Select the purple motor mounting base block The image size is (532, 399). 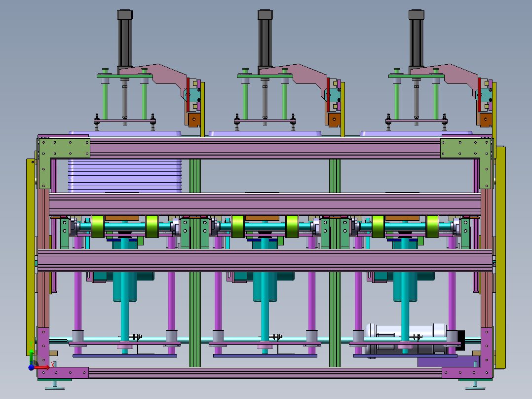[449, 361]
